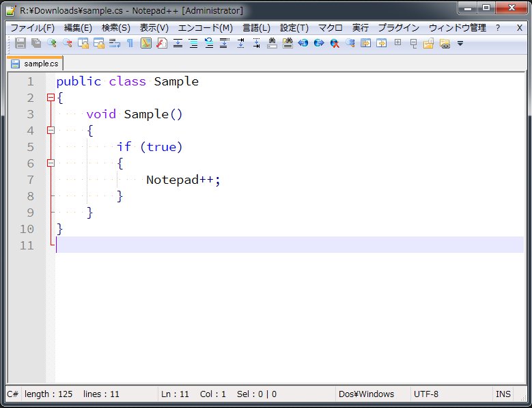The height and width of the screenshot is (408, 532).
Task: Collapse the if block fold marker on line 6
Action: click(x=51, y=163)
